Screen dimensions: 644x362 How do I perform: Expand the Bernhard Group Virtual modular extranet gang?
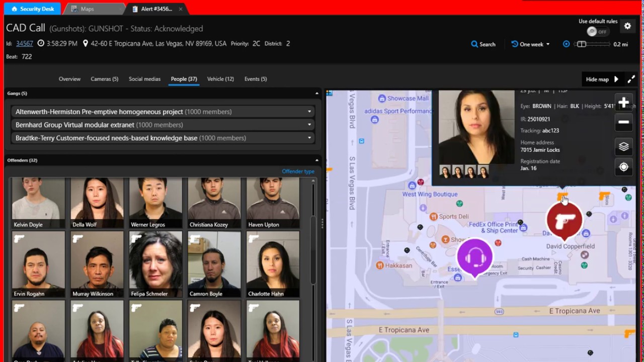pyautogui.click(x=163, y=125)
